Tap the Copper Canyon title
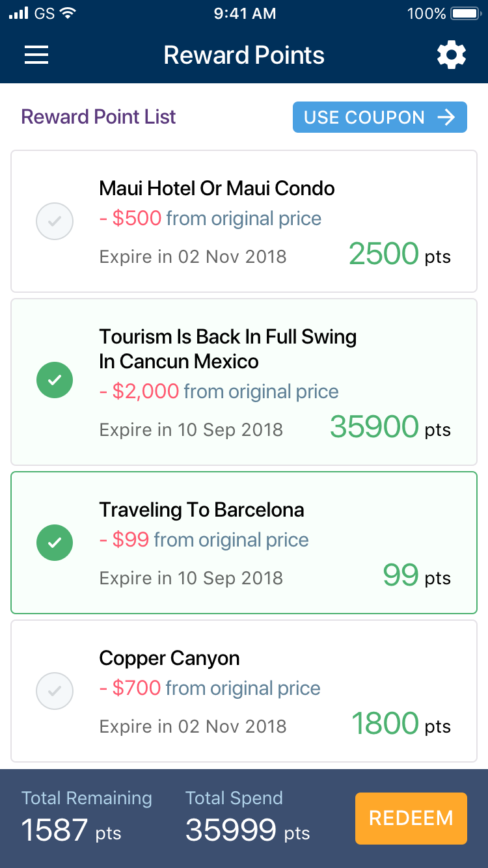 click(x=169, y=658)
